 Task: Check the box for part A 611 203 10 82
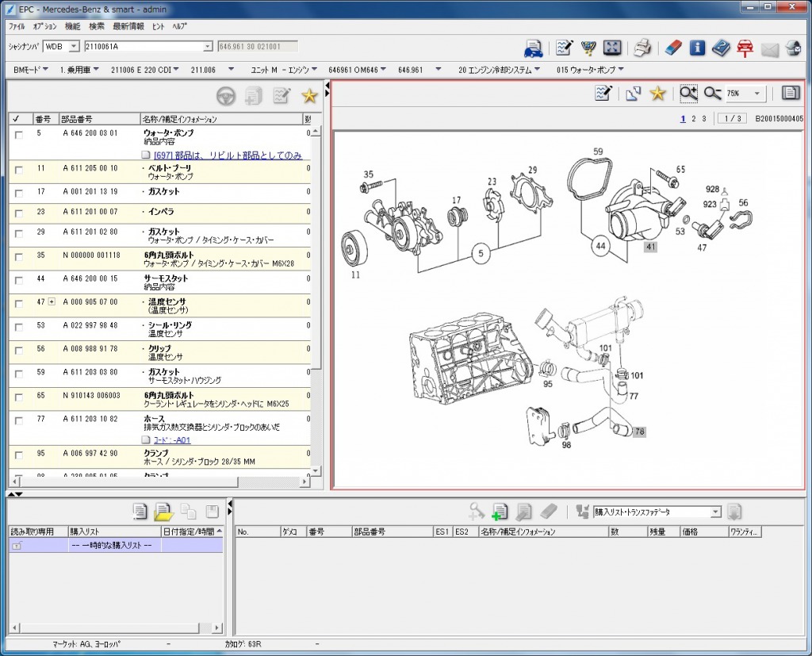(19, 420)
